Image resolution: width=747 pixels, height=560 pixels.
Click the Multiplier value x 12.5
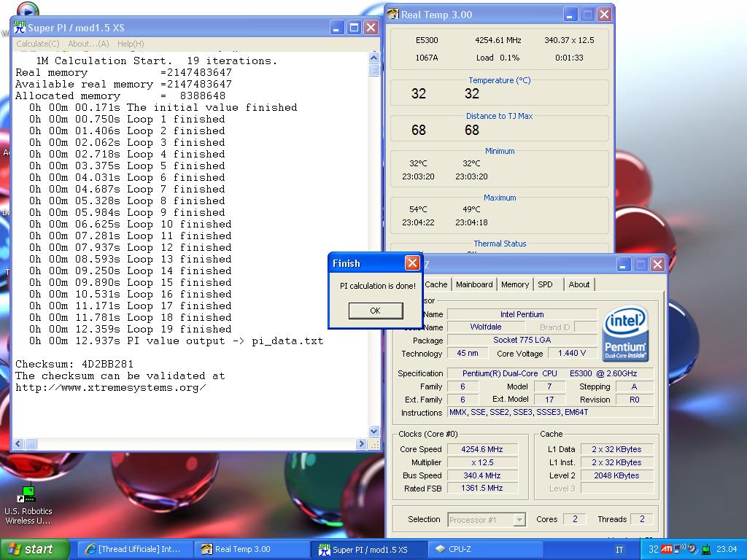click(482, 462)
